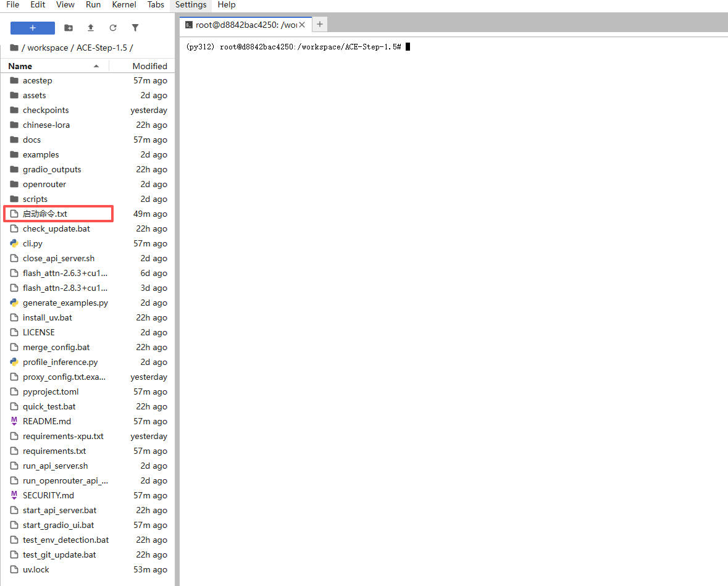Select the 启动命令.txt file
Image resolution: width=728 pixels, height=586 pixels.
tap(45, 214)
